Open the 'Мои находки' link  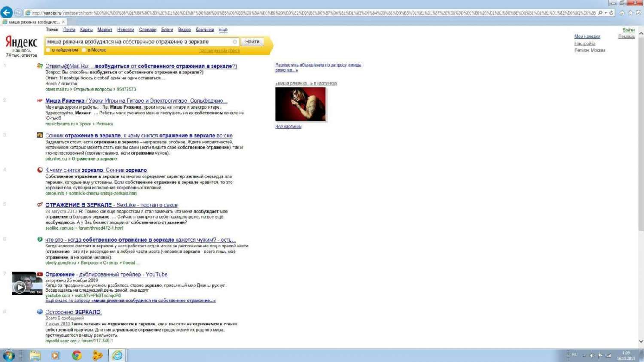(587, 37)
